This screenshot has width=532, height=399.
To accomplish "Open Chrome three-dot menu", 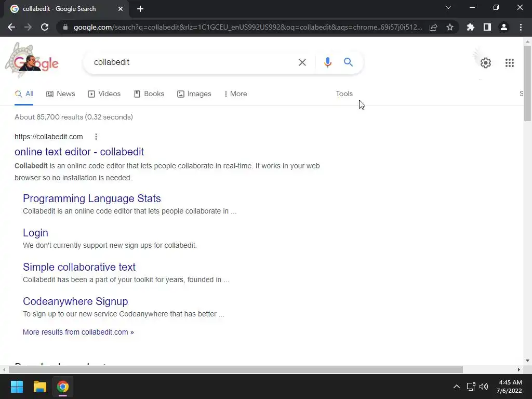I will click(x=521, y=27).
